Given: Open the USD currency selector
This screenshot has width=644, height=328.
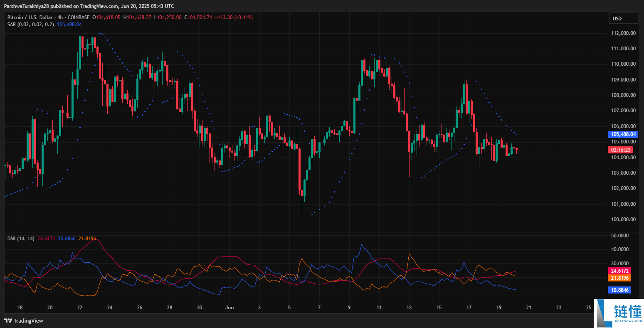Looking at the screenshot, I should (x=623, y=18).
